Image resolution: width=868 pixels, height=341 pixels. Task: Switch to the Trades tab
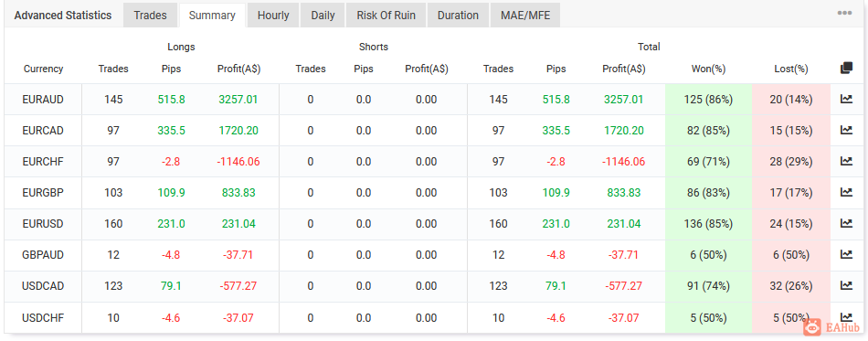[x=150, y=16]
